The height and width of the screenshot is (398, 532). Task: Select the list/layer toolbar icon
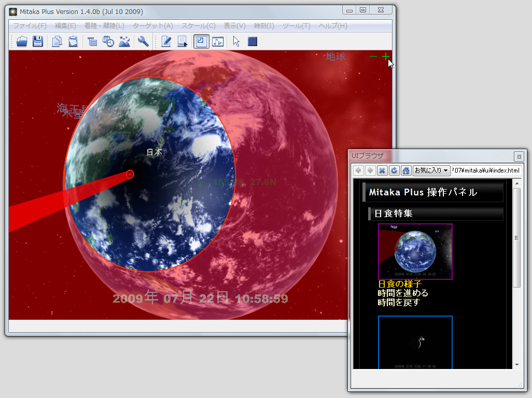pyautogui.click(x=92, y=41)
